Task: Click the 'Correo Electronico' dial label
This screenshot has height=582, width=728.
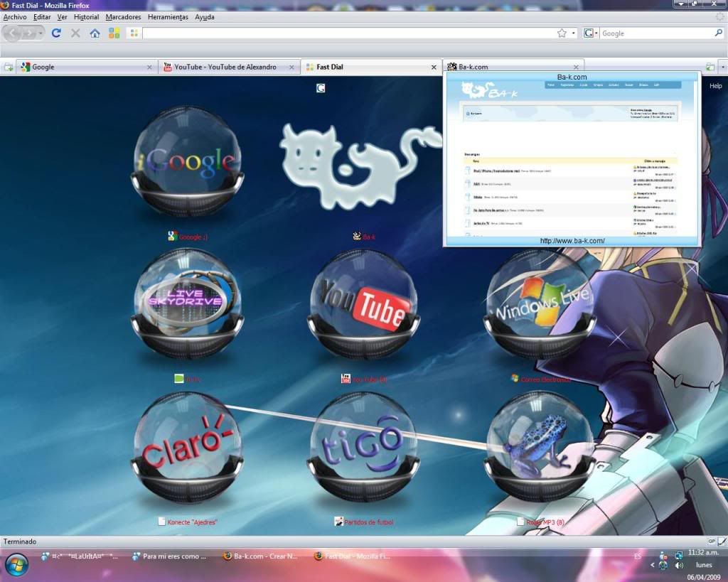Action: (545, 379)
